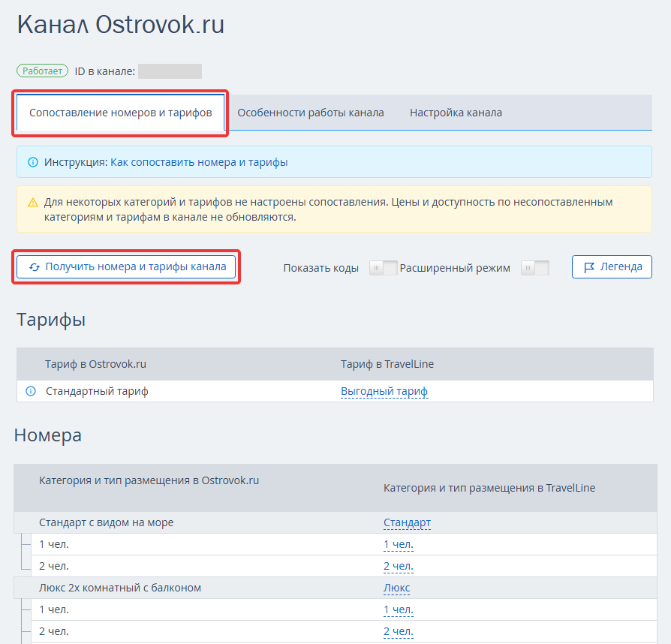671x644 pixels.
Task: Click the refresh arrows icon on Получить button
Action: pos(34,267)
